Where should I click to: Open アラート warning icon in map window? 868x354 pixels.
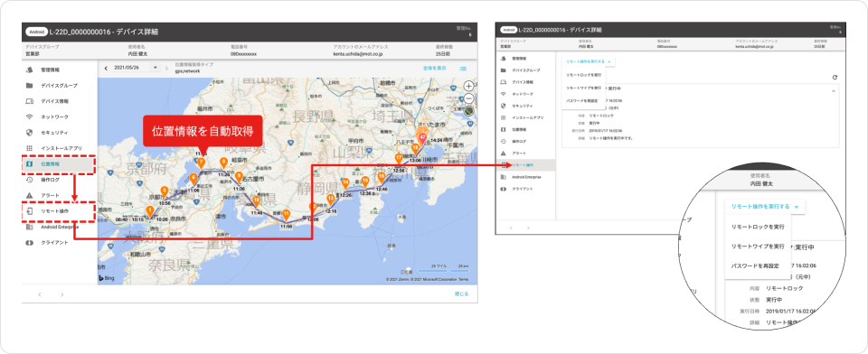29,195
